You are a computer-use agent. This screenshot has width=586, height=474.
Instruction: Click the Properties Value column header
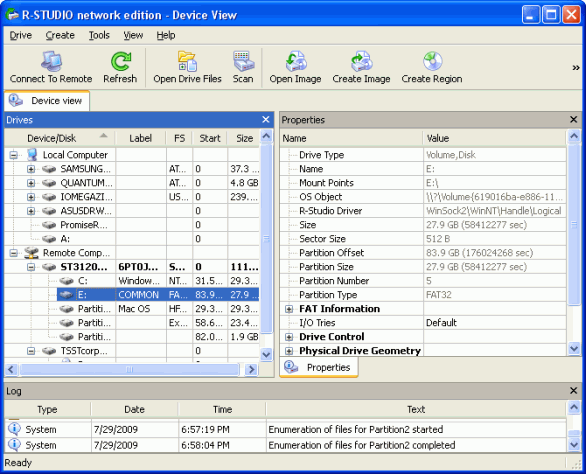[x=495, y=138]
